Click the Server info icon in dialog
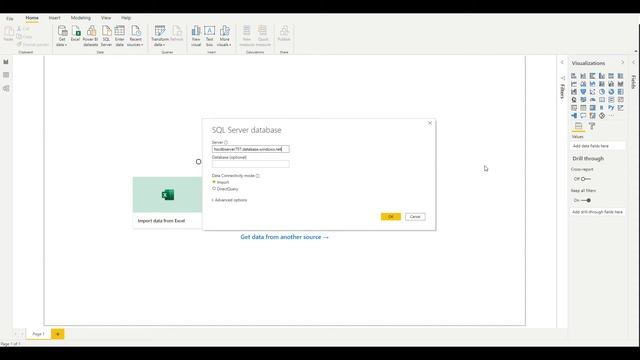Viewport: 640px width, 360px height. tap(226, 142)
